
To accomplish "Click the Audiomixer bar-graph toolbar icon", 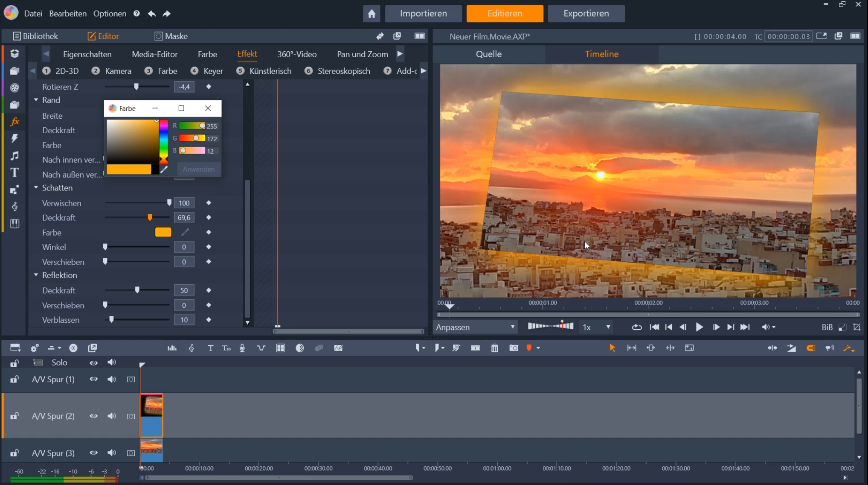I will (171, 348).
